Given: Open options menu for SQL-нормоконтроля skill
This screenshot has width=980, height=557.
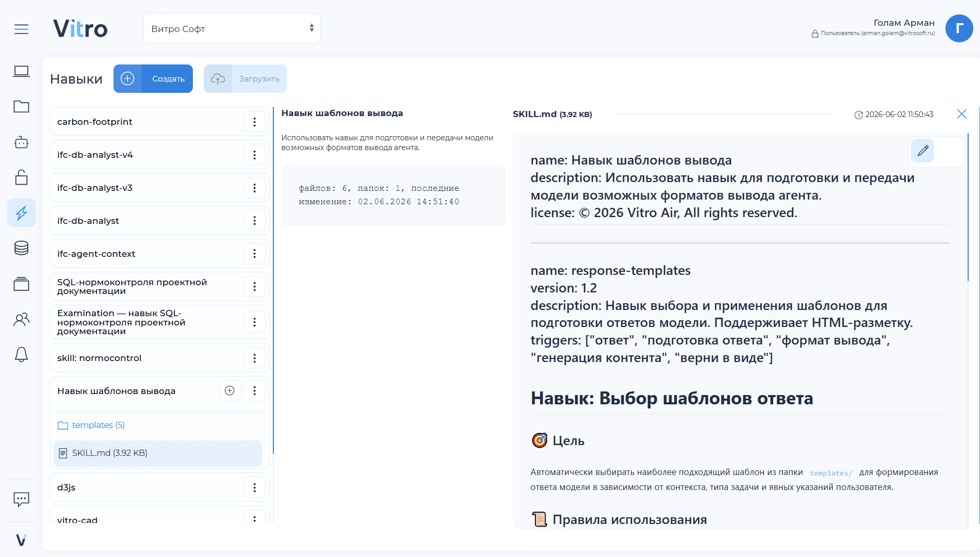Looking at the screenshot, I should click(x=254, y=287).
